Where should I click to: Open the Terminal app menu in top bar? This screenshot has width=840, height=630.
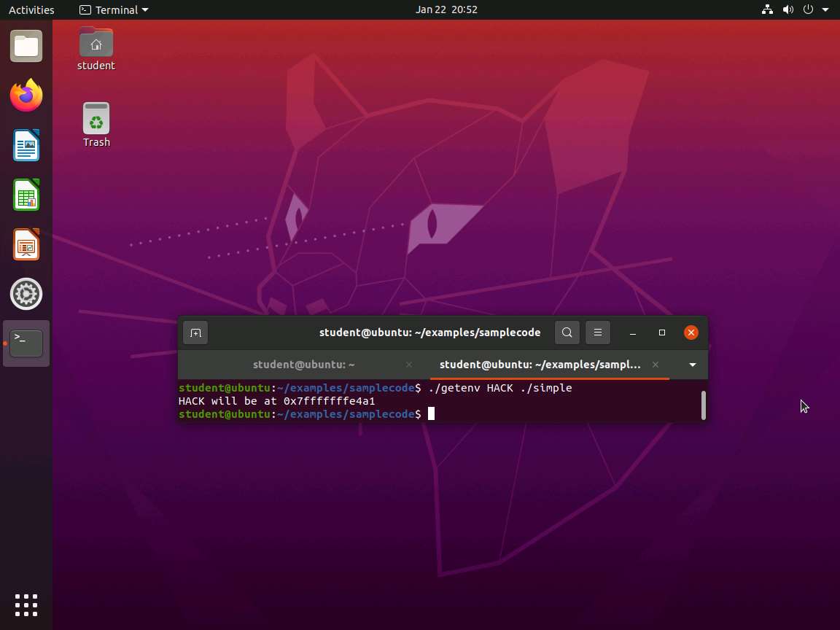coord(114,10)
